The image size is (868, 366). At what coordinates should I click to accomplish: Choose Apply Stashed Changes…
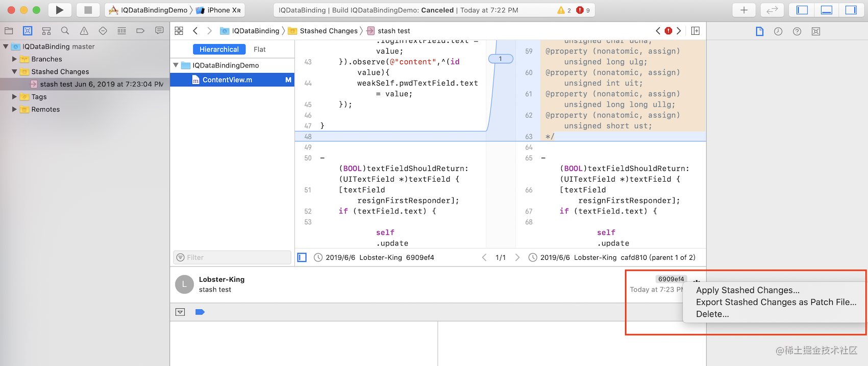748,290
